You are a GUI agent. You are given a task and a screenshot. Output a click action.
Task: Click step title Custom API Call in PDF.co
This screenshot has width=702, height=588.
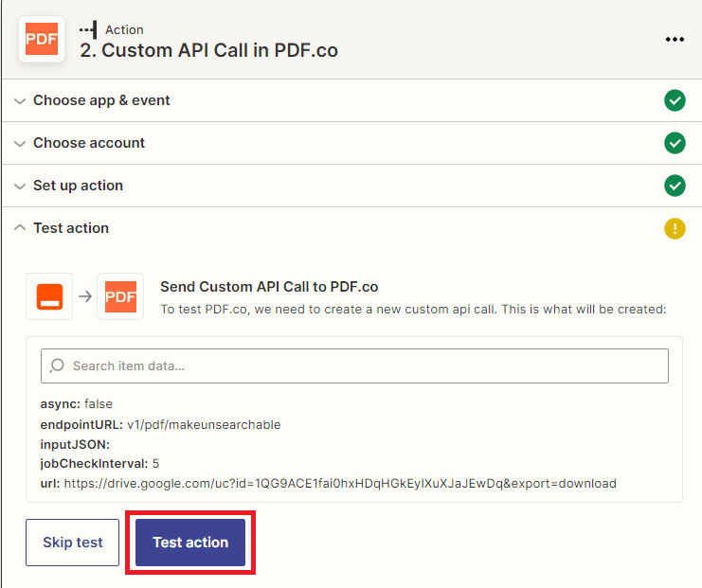(208, 51)
